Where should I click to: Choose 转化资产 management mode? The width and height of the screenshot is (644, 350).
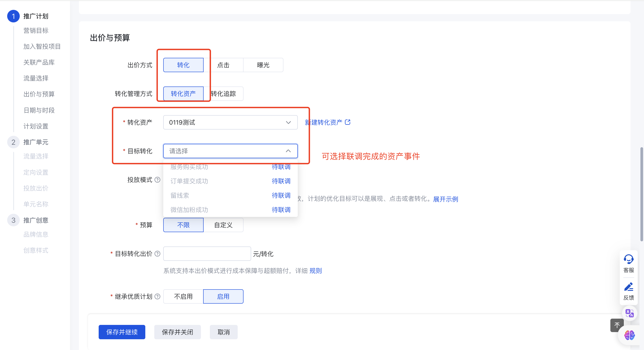183,94
